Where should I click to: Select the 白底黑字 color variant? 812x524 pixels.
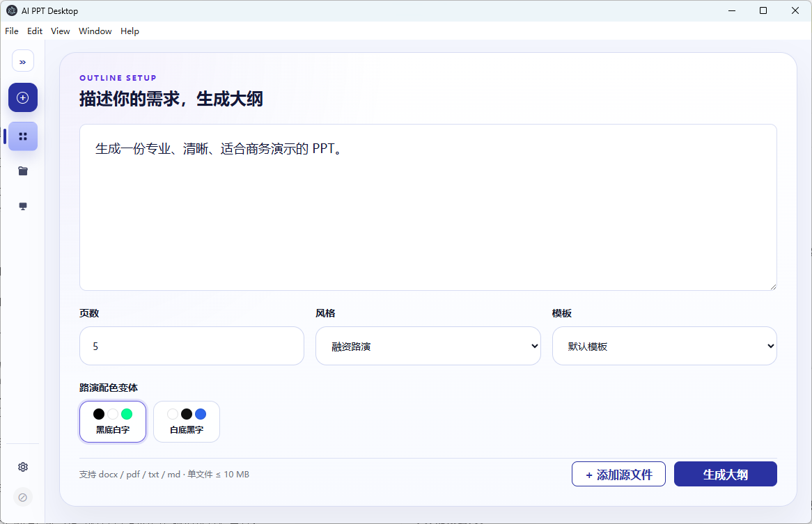187,422
